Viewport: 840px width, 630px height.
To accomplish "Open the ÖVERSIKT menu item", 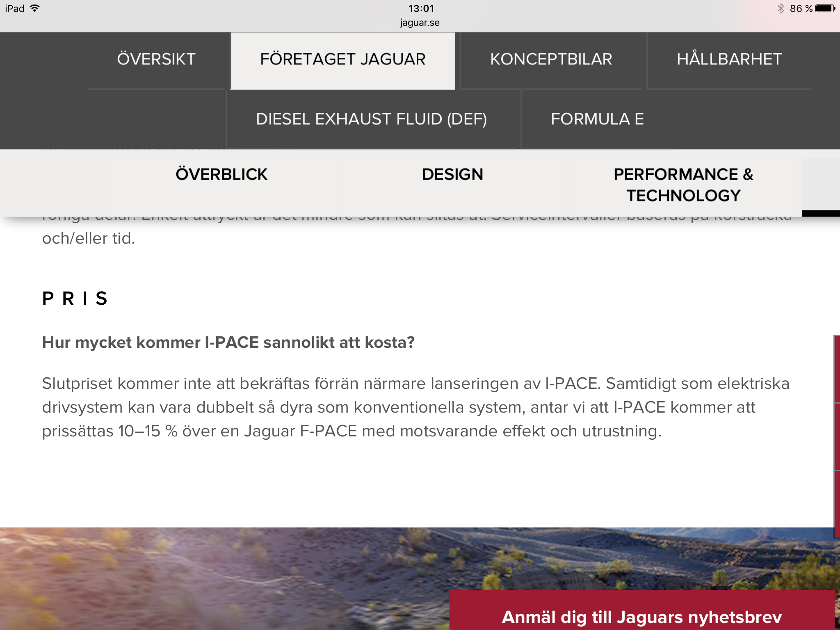I will coord(156,59).
